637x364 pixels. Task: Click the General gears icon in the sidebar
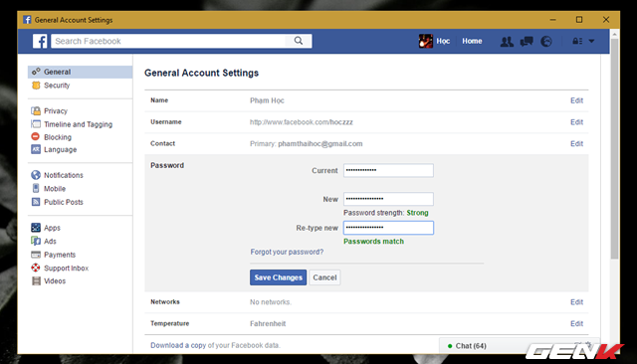[36, 72]
